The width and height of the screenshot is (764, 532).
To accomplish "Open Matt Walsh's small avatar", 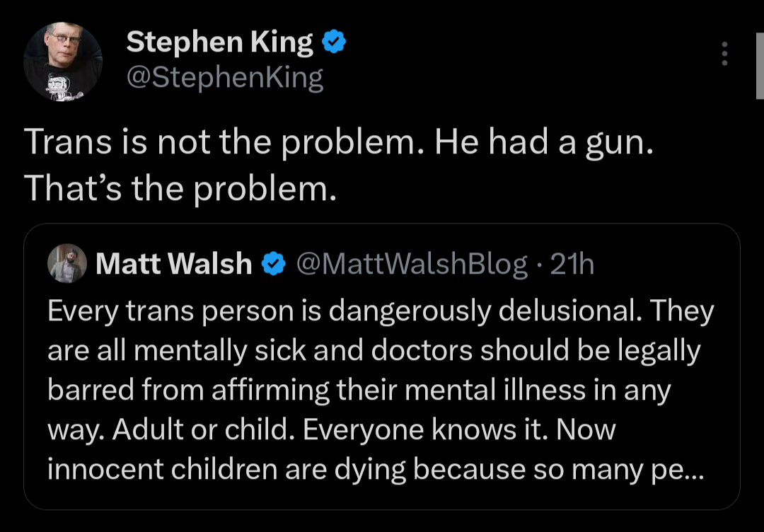I will (x=67, y=264).
